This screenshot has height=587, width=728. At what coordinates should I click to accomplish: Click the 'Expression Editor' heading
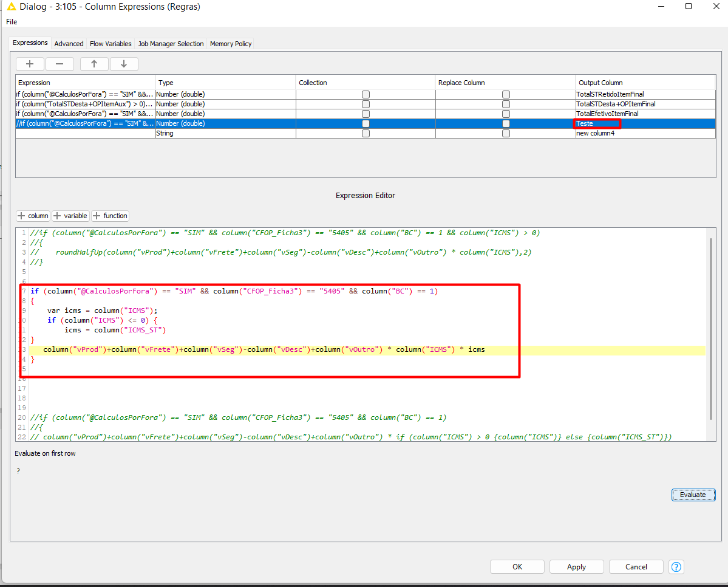point(366,196)
